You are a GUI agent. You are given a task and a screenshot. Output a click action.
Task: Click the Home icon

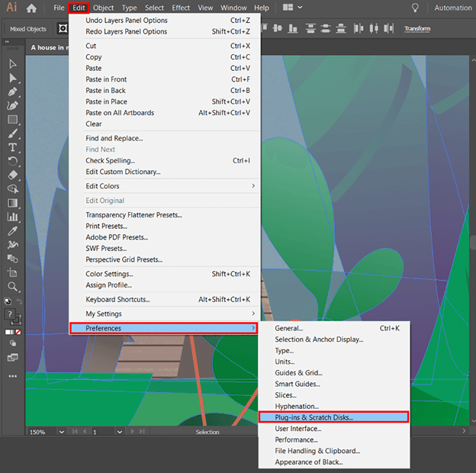[31, 8]
